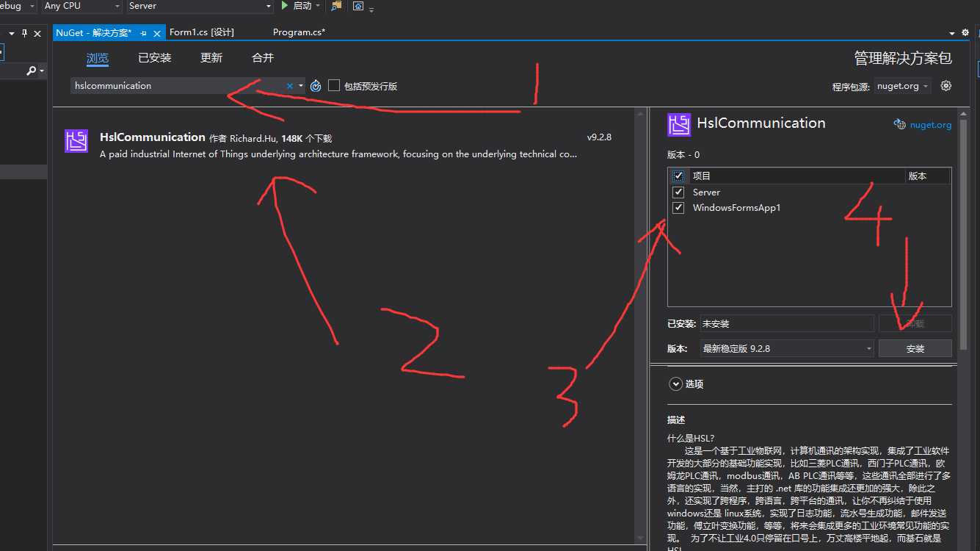Refresh the NuGet package search results
The height and width of the screenshot is (551, 980).
click(x=316, y=86)
